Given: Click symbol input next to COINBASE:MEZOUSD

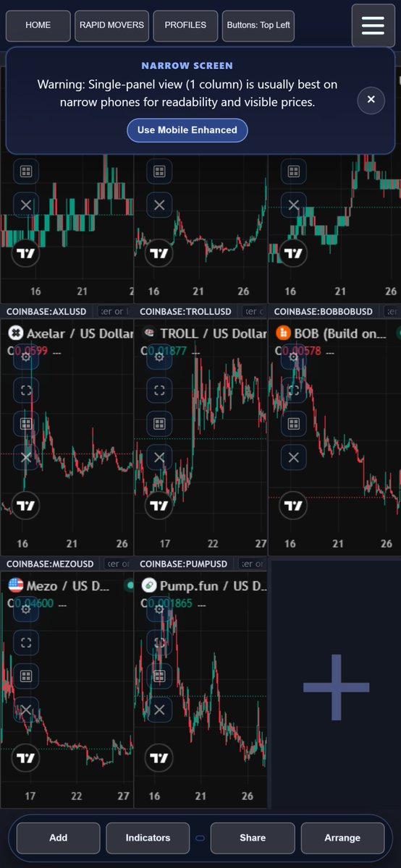Looking at the screenshot, I should click(118, 563).
